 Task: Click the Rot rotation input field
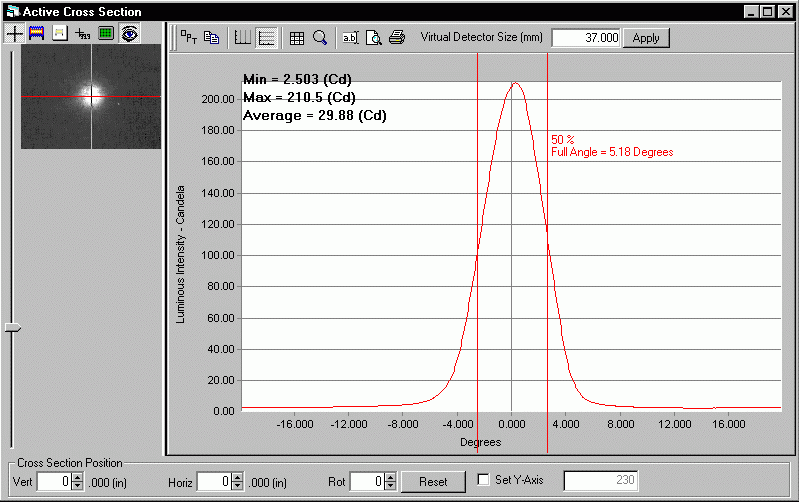(367, 482)
